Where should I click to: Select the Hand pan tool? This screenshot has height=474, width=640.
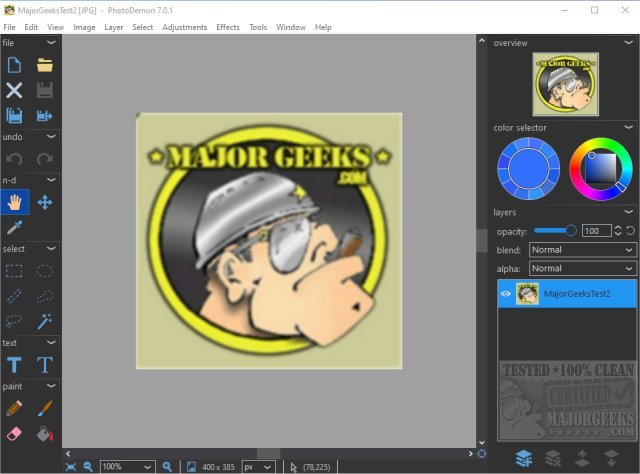tap(14, 202)
